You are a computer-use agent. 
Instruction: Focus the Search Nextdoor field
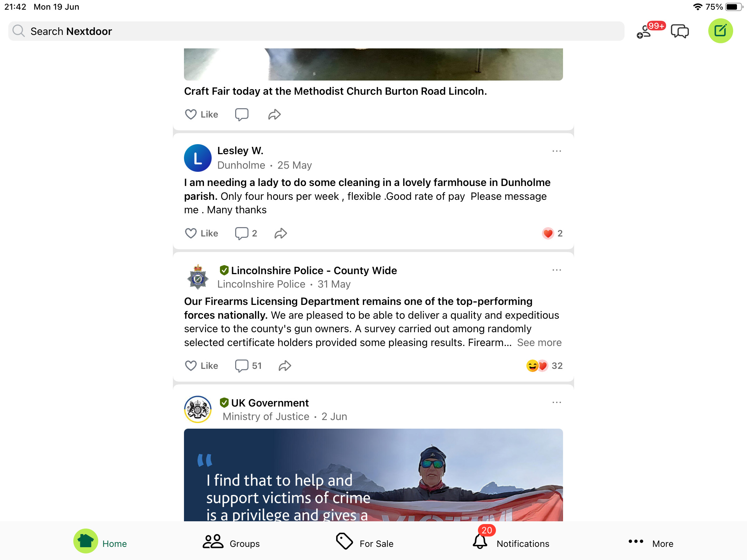point(316,31)
